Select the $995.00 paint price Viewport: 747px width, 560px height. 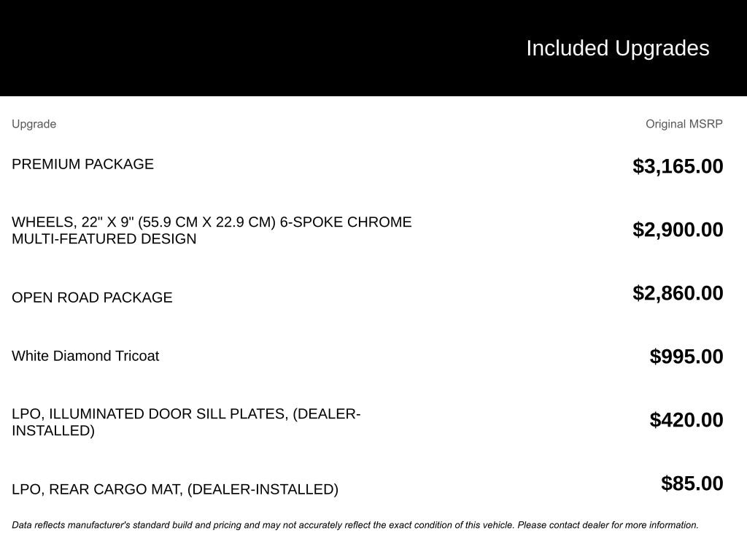[x=686, y=357]
